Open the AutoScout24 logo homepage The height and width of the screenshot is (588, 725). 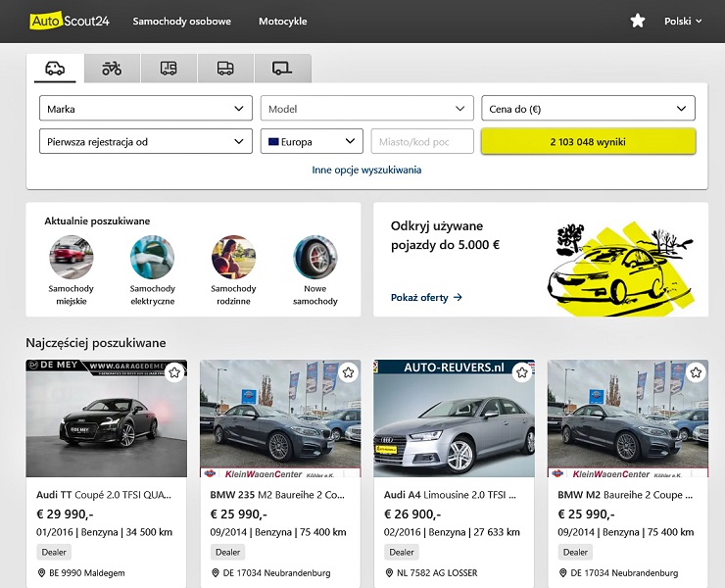tap(70, 22)
